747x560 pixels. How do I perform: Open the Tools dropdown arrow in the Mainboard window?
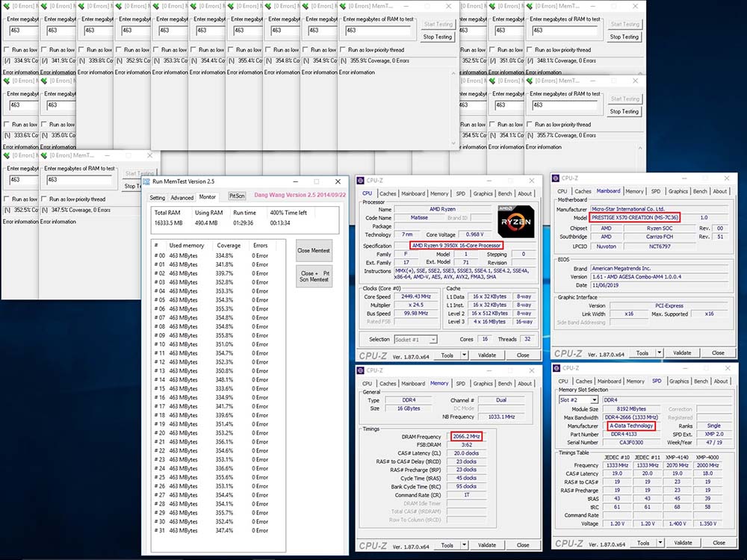(x=661, y=352)
